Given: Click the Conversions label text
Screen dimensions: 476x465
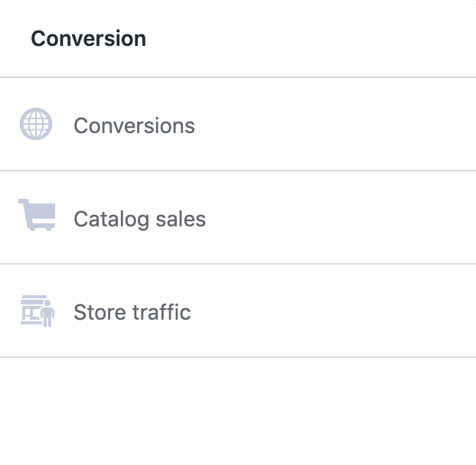Looking at the screenshot, I should coord(134,125).
